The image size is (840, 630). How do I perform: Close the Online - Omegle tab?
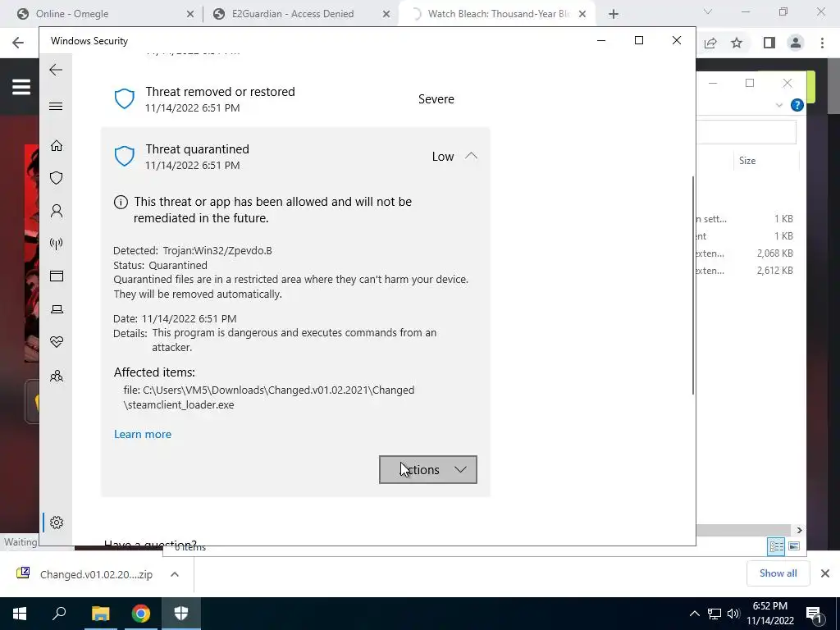pyautogui.click(x=190, y=15)
